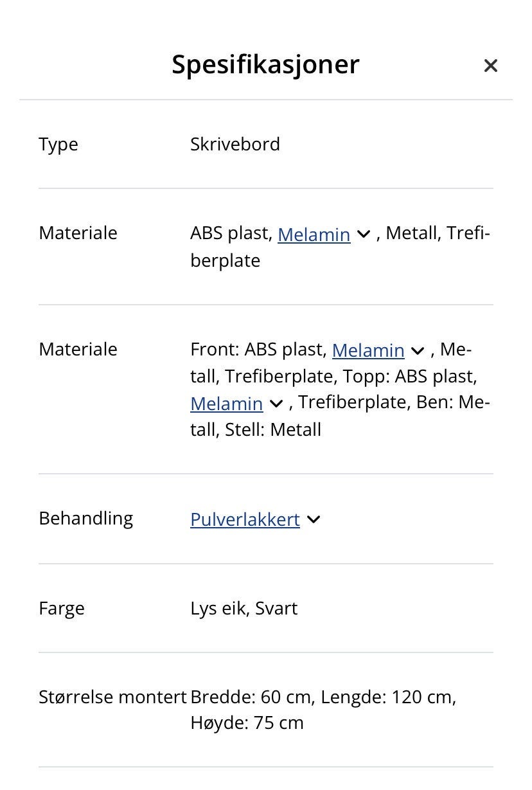Select the Farge row listing Lys eik, Svart
The height and width of the screenshot is (790, 532).
click(x=244, y=608)
